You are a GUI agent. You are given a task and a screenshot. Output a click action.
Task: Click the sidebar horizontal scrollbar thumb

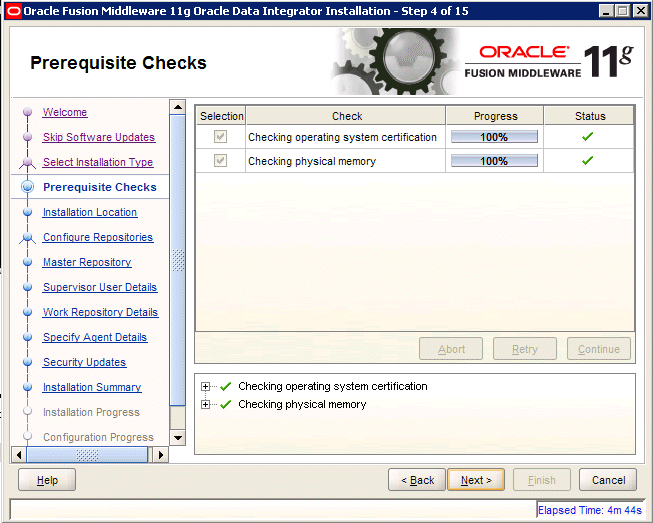87,455
